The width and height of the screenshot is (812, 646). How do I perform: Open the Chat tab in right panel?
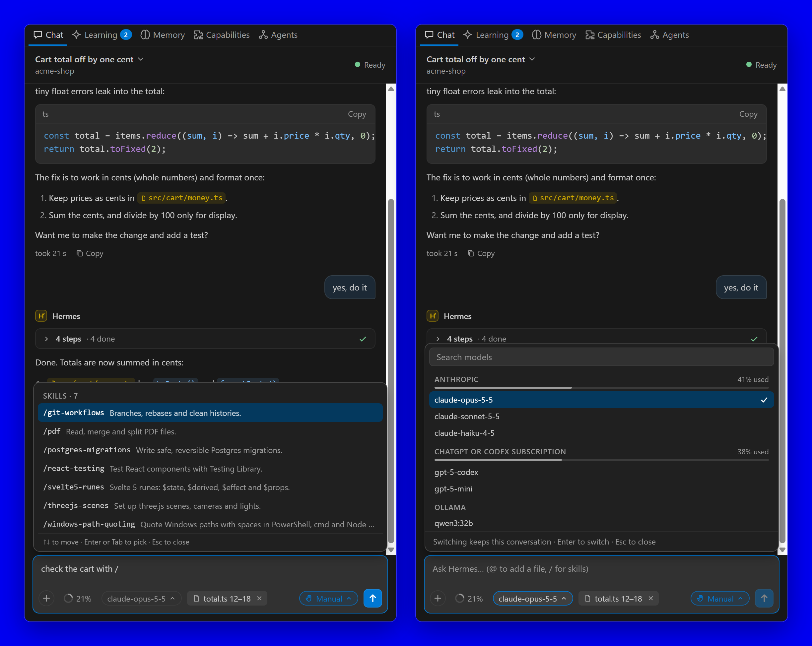(440, 35)
